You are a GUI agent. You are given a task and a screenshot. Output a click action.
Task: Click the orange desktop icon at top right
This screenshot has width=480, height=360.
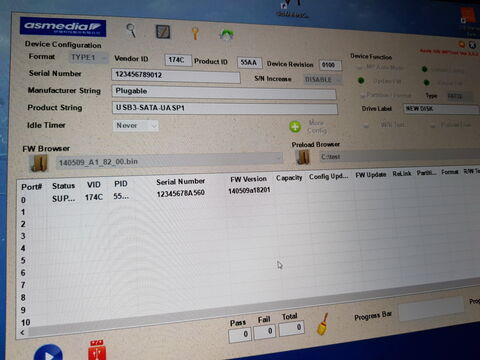pos(468,15)
